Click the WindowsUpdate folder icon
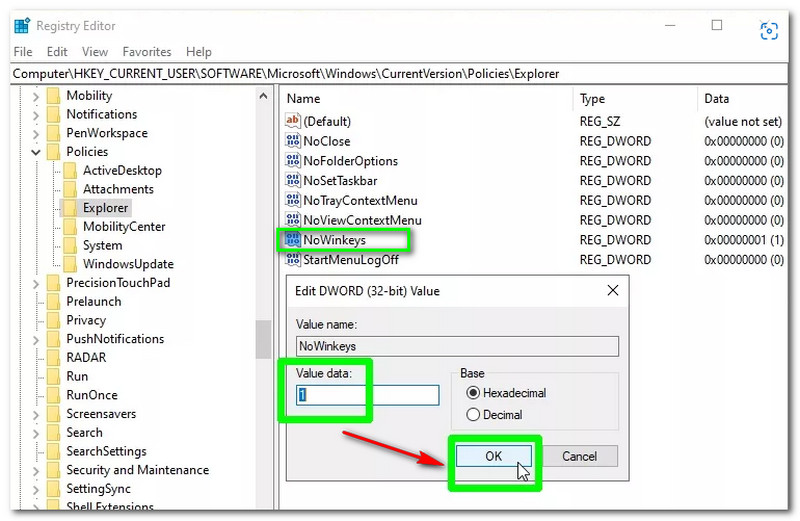800x521 pixels. tap(70, 264)
